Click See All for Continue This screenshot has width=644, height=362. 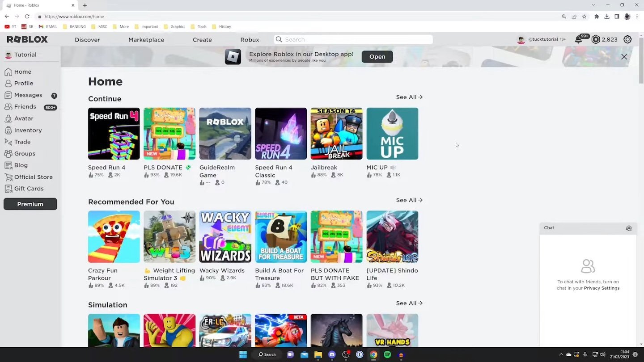tap(409, 97)
